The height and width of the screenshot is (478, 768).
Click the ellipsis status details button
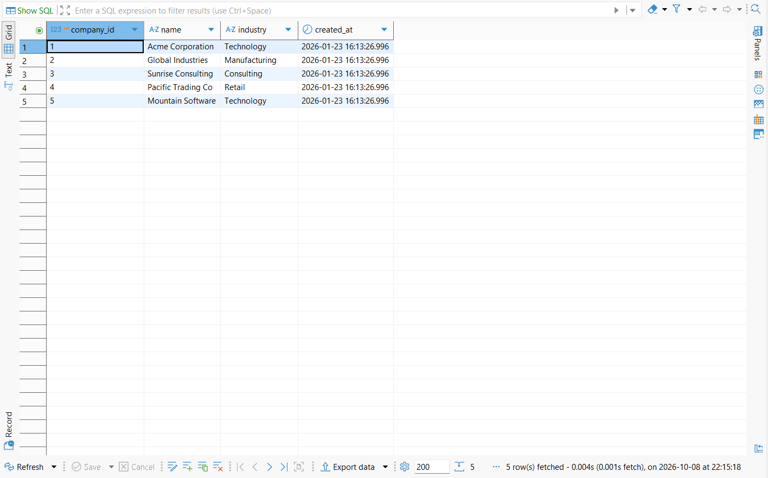496,467
